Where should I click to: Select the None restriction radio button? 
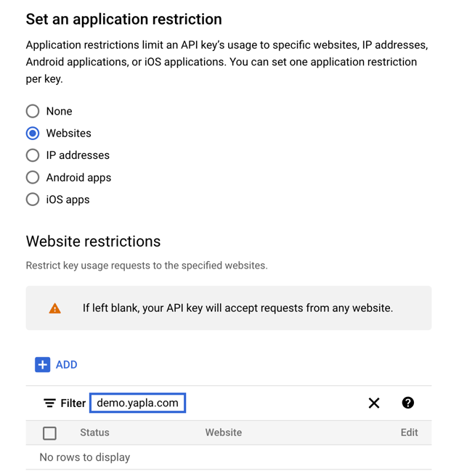(33, 111)
